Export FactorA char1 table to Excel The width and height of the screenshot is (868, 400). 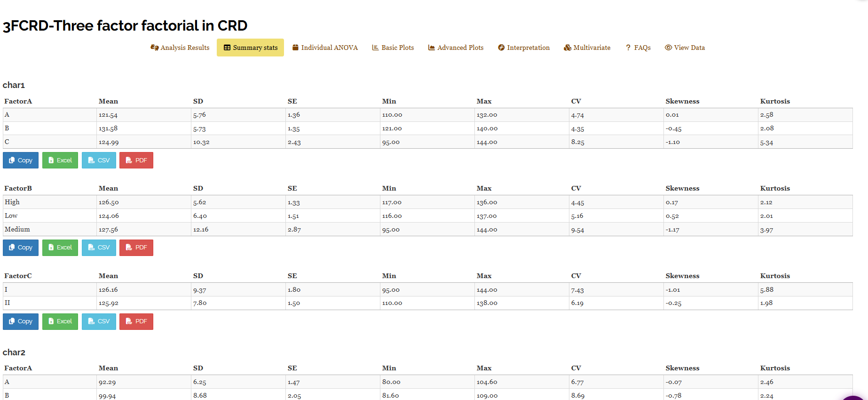point(60,160)
